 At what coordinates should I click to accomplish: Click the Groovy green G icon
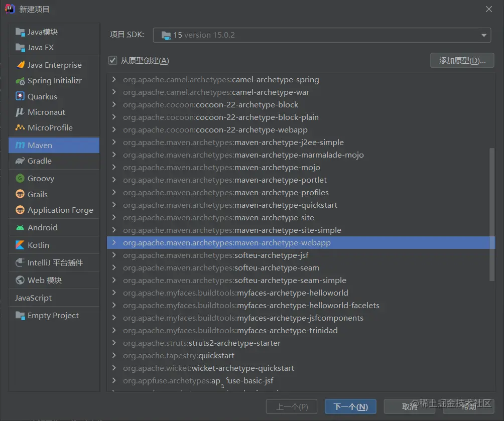tap(20, 178)
